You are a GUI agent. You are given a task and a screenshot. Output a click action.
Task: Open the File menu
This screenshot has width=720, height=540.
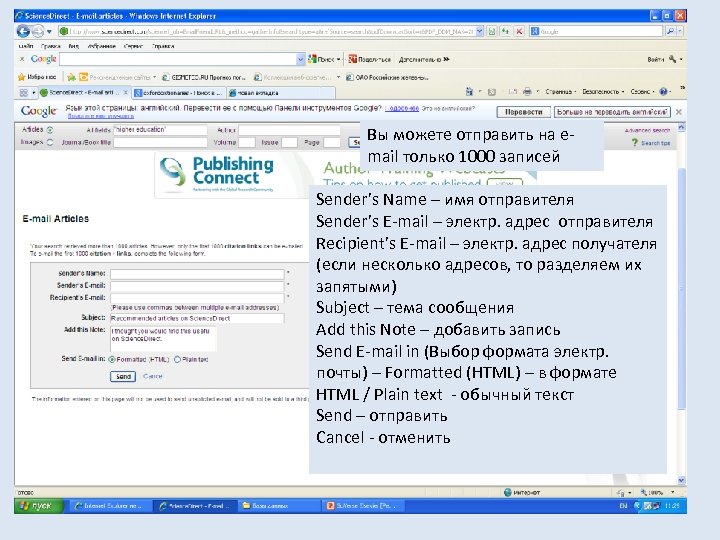coord(26,46)
